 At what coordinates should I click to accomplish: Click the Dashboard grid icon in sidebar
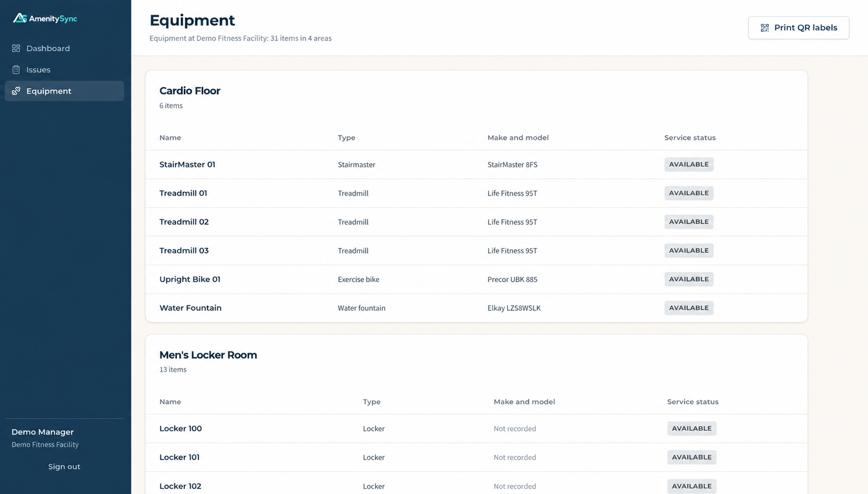(x=16, y=48)
